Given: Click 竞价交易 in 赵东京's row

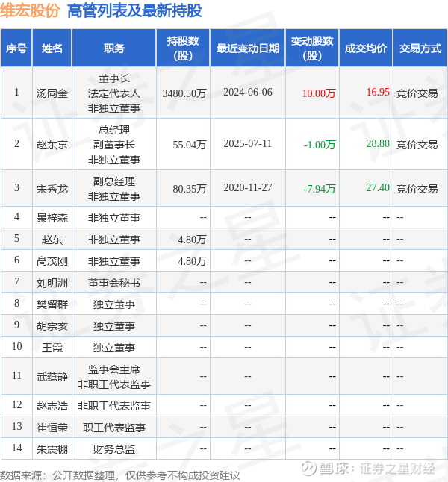Looking at the screenshot, I should [417, 145].
